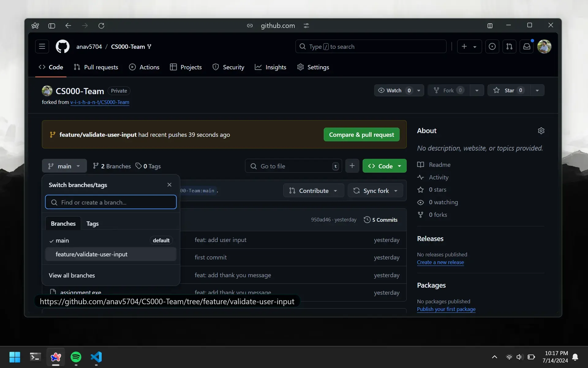
Task: Click Branches tab in branch switcher
Action: [x=63, y=223]
